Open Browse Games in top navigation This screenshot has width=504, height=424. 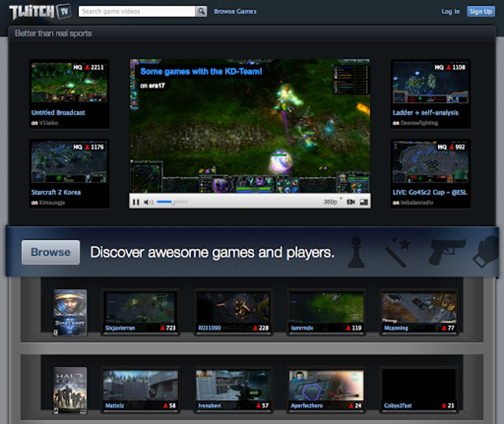pos(235,12)
